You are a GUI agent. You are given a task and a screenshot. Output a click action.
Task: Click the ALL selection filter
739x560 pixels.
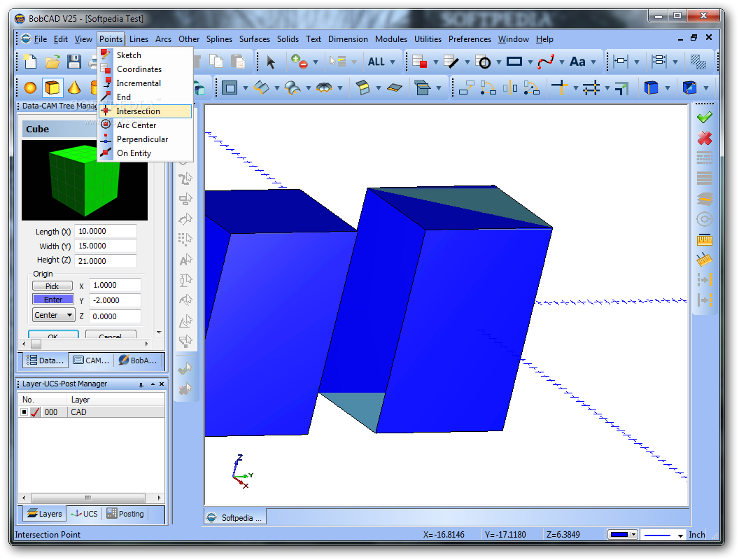click(376, 62)
